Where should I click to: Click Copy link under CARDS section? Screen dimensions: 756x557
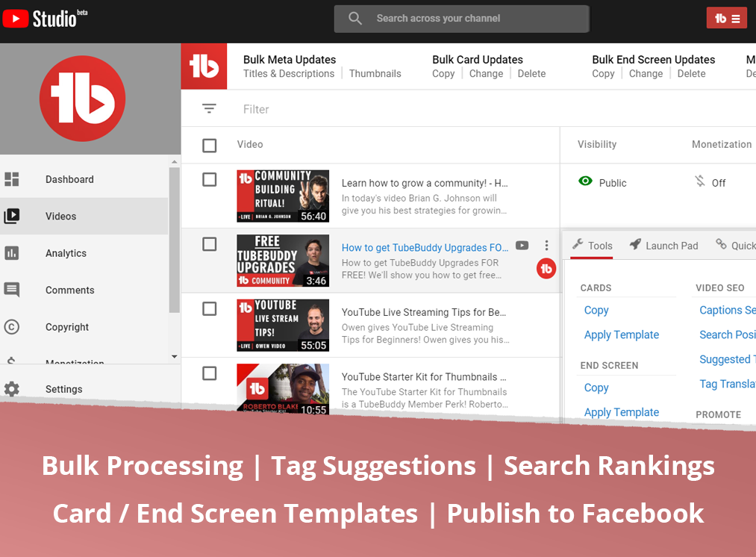(596, 311)
